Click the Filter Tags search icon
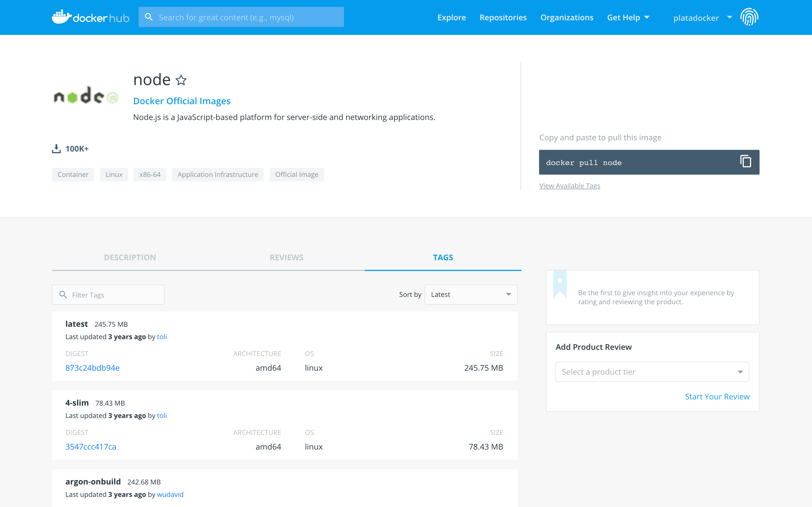 63,294
